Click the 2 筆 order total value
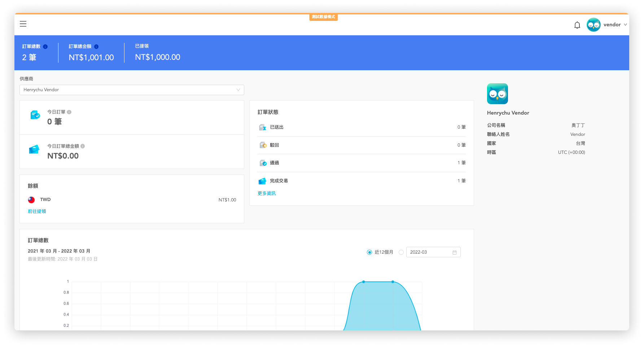This screenshot has width=644, height=347. (x=29, y=58)
